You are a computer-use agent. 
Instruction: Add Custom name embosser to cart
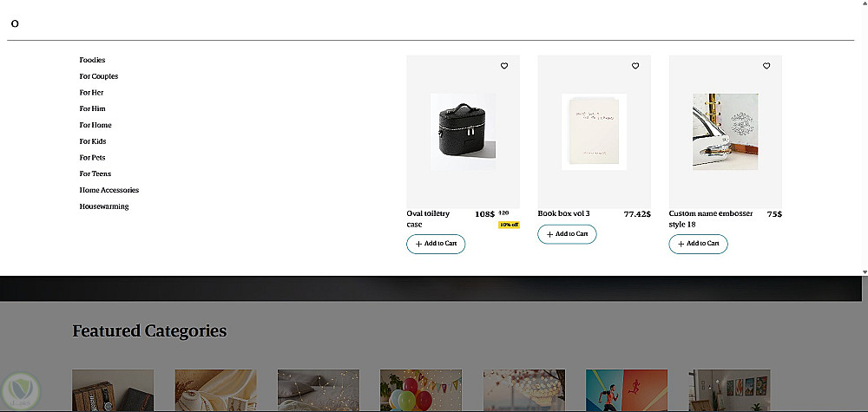click(x=698, y=244)
